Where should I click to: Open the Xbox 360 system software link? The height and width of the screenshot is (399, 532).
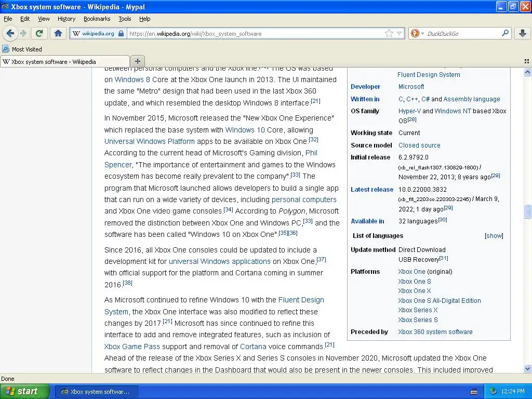(435, 332)
